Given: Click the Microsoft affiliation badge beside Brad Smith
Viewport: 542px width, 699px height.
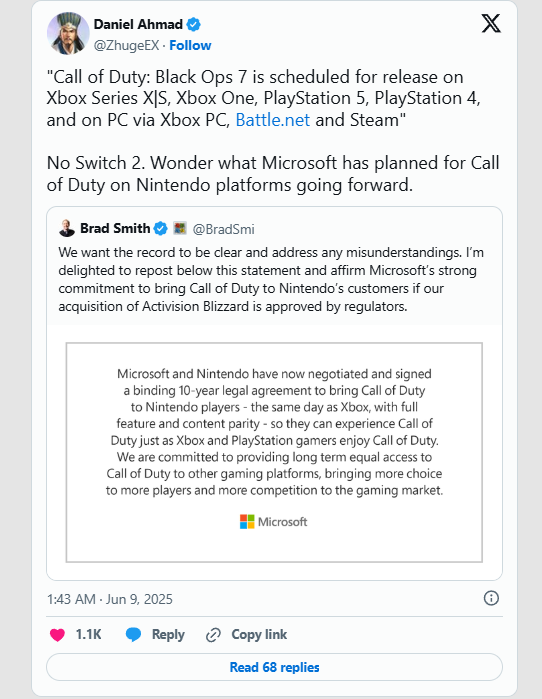Looking at the screenshot, I should (180, 228).
